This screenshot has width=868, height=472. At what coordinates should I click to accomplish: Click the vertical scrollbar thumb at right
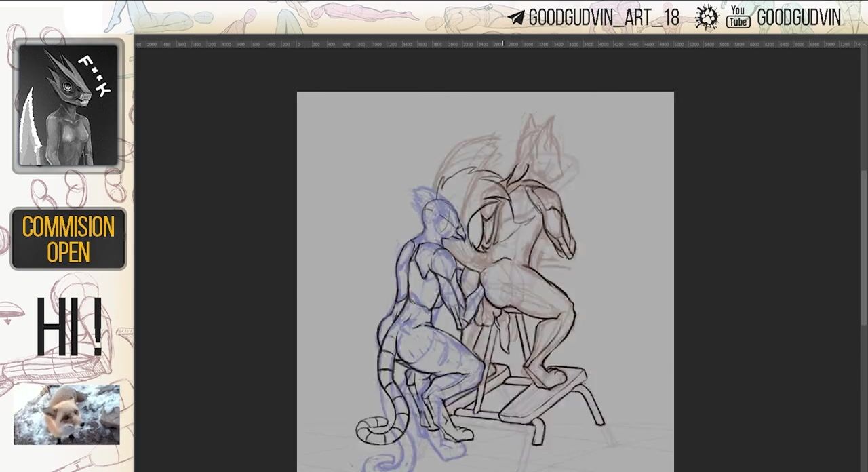[863, 224]
